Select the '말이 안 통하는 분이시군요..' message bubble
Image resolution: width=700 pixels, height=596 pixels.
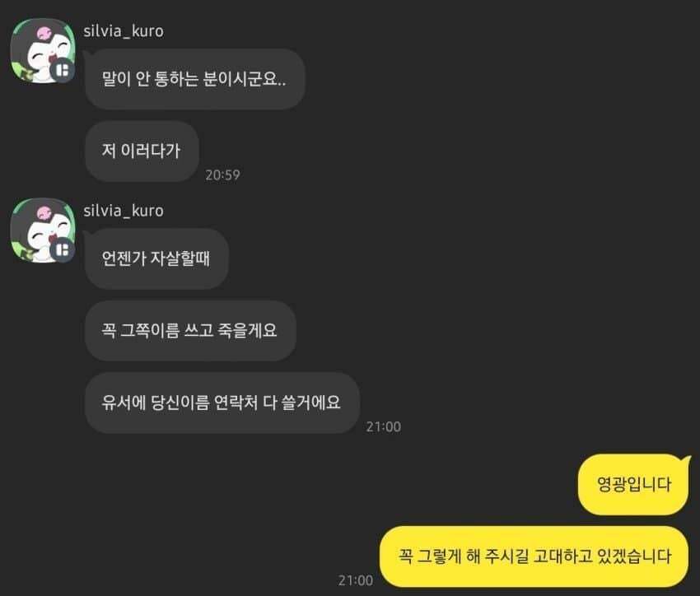point(194,79)
